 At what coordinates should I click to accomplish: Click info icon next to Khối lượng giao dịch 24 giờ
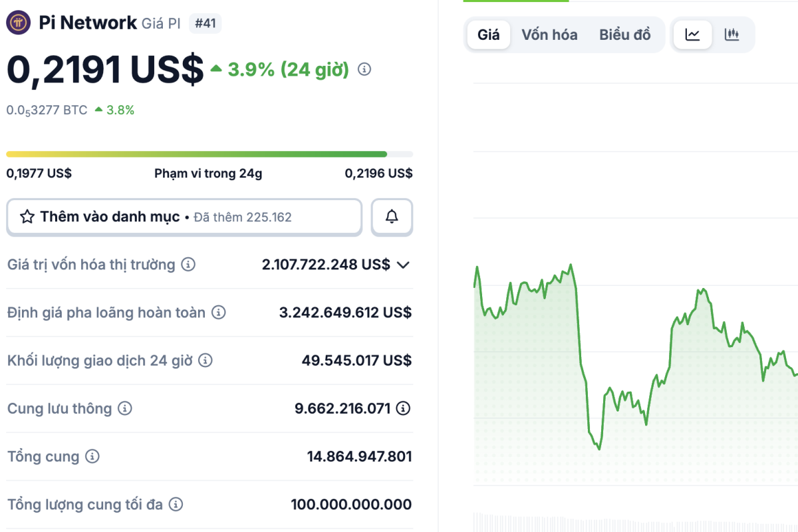coord(205,360)
